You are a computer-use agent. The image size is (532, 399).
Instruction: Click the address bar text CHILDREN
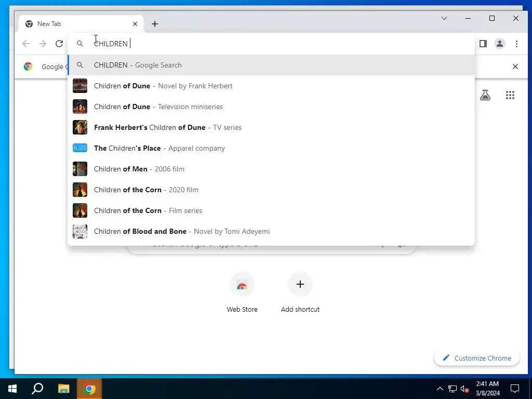pyautogui.click(x=111, y=44)
